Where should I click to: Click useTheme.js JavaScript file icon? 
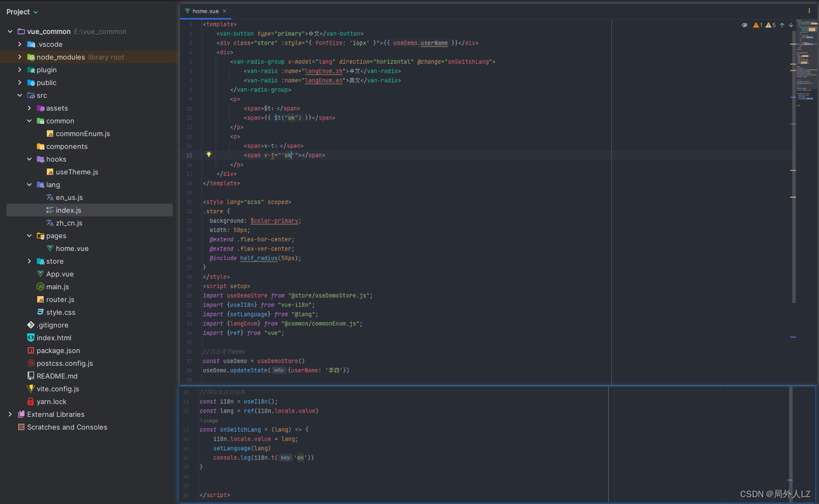click(x=50, y=172)
